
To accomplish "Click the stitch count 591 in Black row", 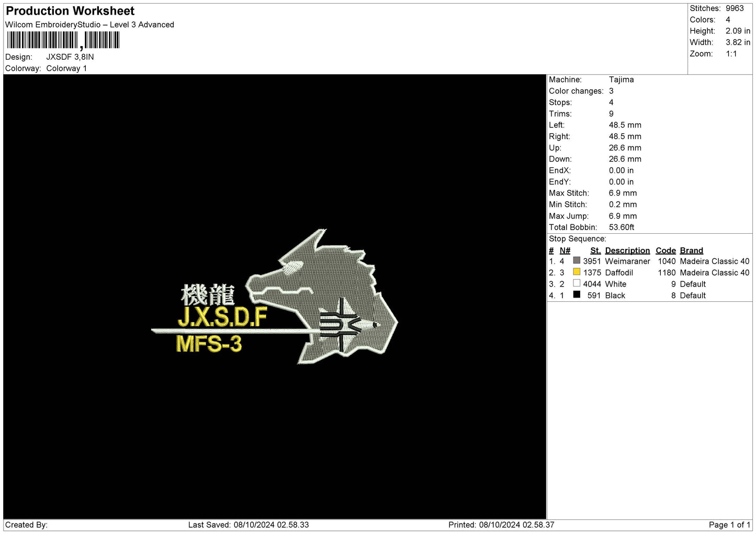I will 594,296.
